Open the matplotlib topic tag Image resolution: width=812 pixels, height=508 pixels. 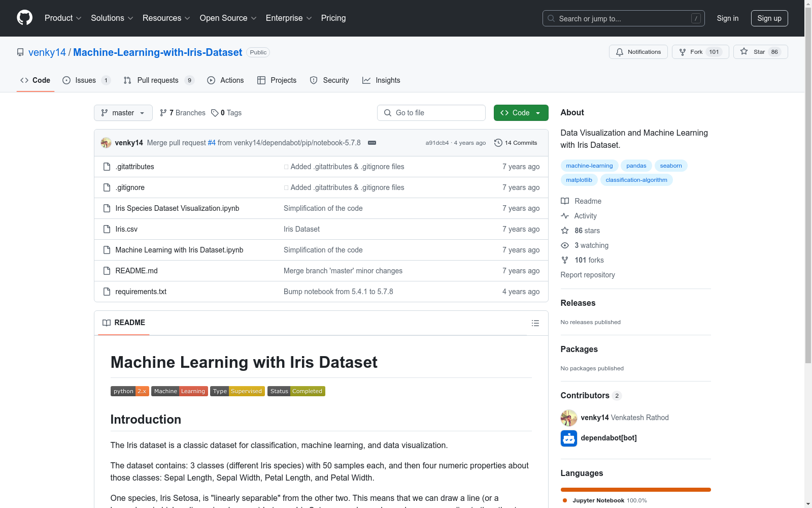coord(579,180)
